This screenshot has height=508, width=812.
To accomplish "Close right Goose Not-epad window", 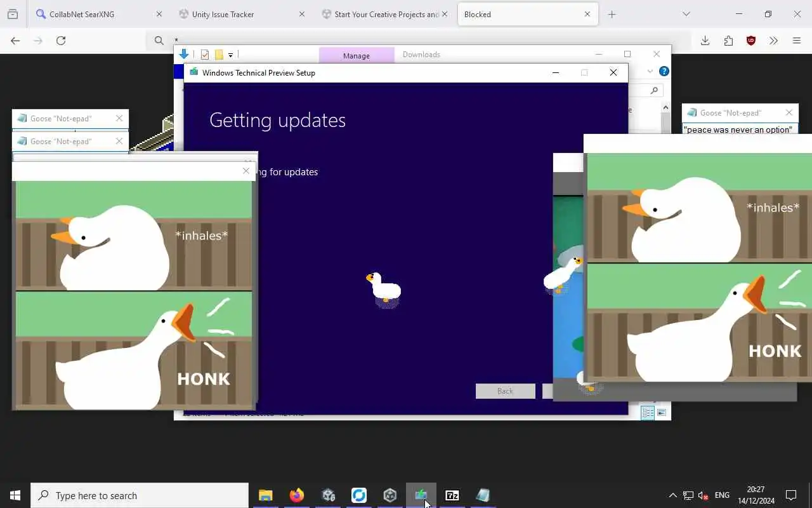I will click(789, 112).
